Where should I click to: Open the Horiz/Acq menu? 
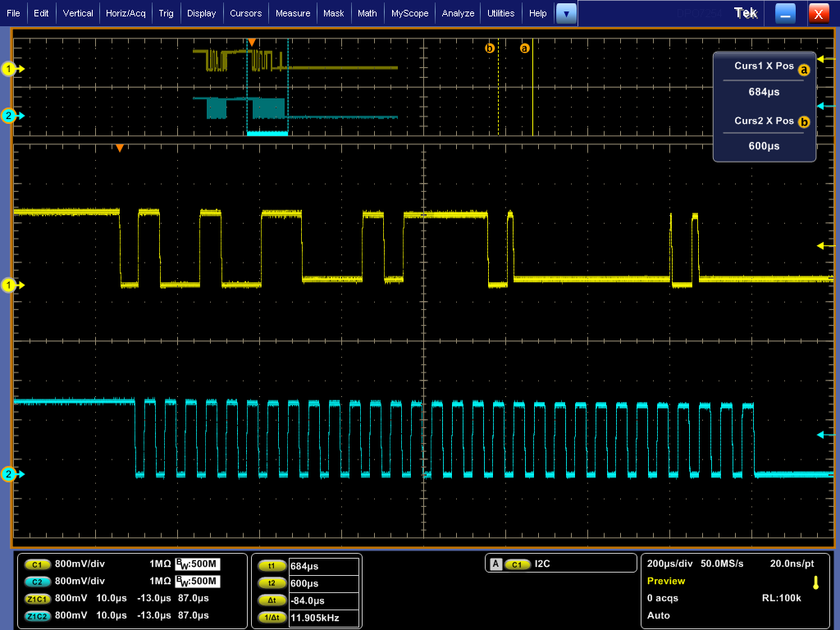coord(126,13)
